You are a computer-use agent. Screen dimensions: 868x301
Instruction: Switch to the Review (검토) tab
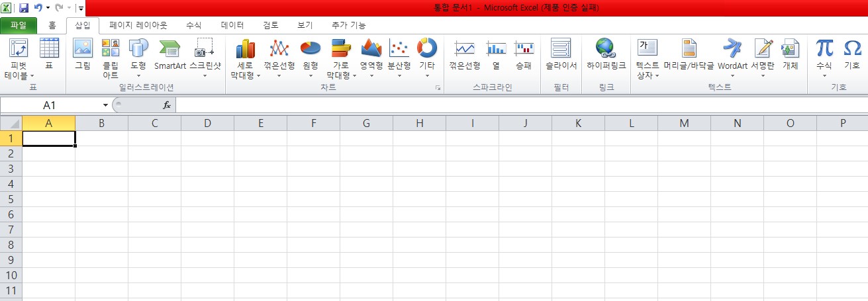tap(271, 25)
